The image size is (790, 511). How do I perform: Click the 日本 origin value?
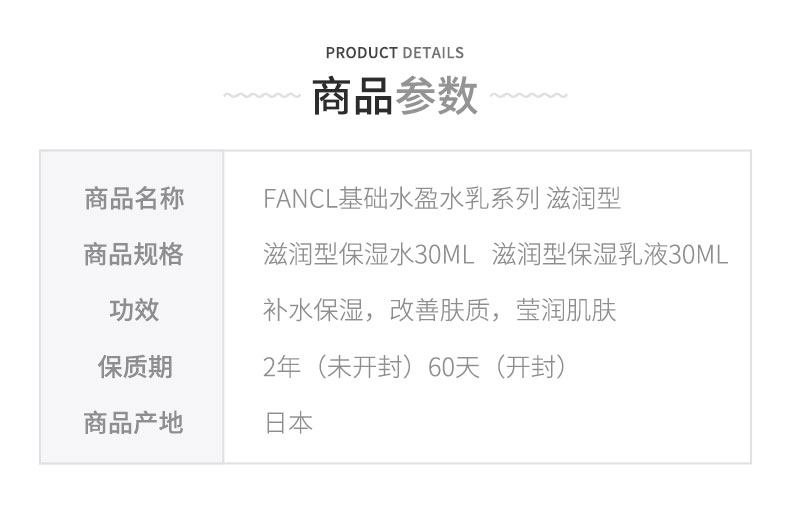[288, 422]
